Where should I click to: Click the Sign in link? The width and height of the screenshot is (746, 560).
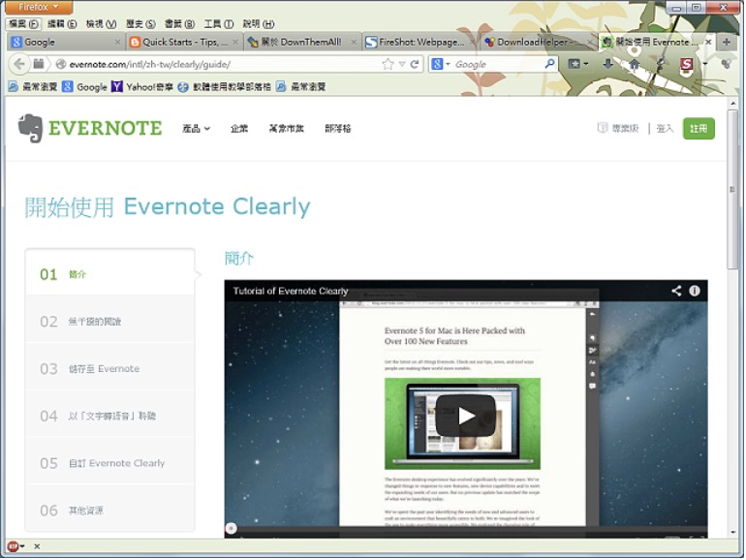click(x=666, y=129)
